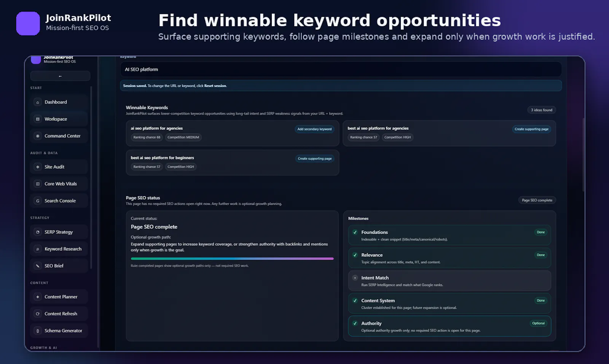The image size is (609, 364).
Task: Click Ranking chance 57 under best agencies keyword
Action: point(363,138)
